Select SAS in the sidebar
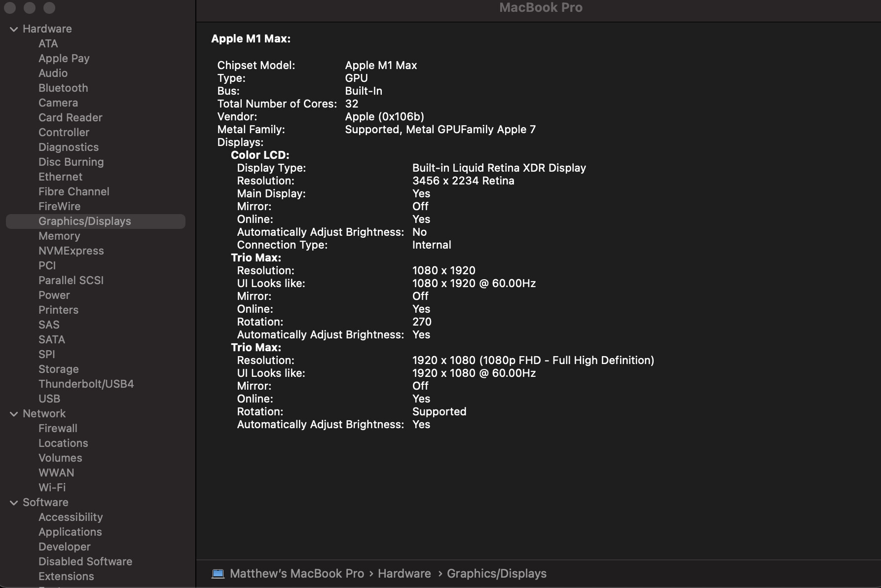The image size is (881, 588). pyautogui.click(x=49, y=325)
